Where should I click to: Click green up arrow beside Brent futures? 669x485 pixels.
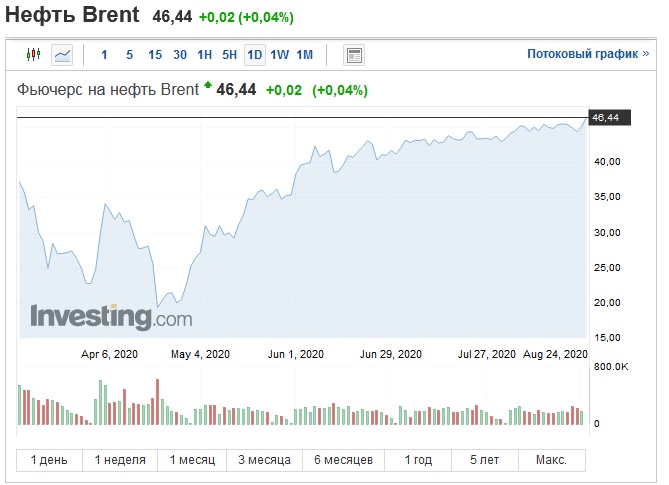pos(208,84)
